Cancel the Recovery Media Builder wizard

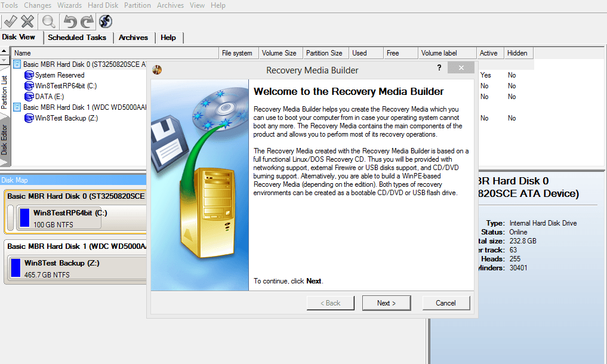click(445, 303)
